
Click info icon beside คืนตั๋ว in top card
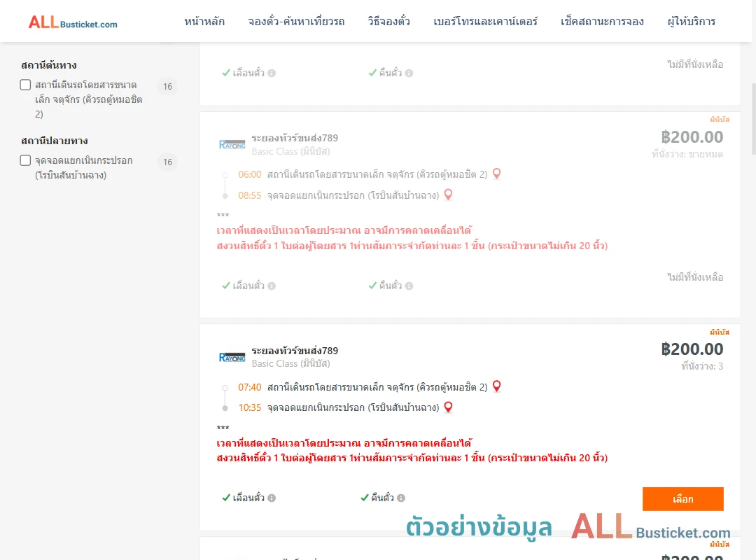pyautogui.click(x=409, y=73)
